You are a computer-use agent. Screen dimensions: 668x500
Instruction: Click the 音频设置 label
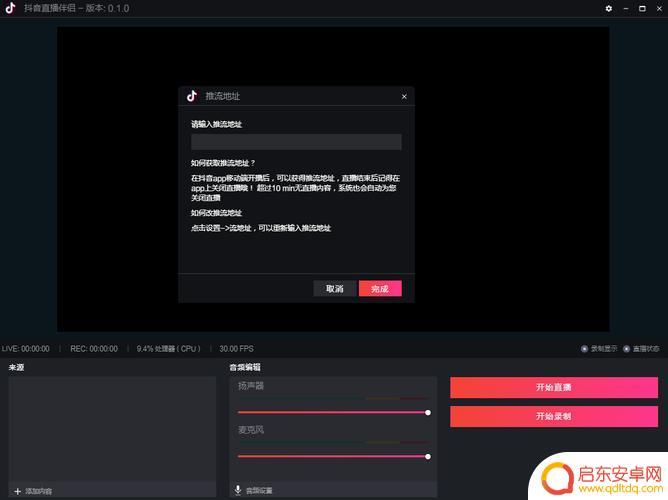pos(259,491)
